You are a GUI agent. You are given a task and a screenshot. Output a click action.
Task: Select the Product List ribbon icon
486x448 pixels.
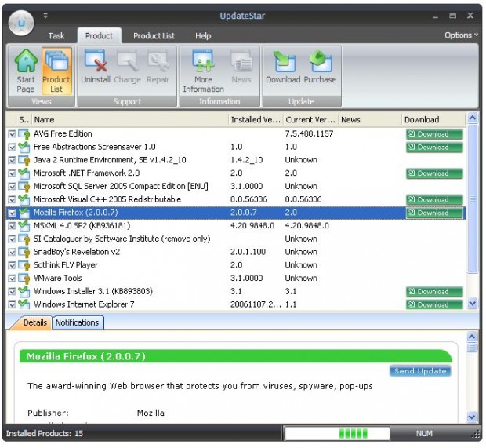[56, 71]
